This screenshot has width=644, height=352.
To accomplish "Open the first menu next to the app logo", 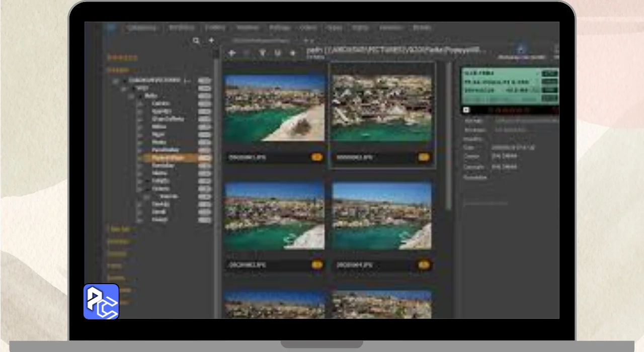I will click(141, 28).
